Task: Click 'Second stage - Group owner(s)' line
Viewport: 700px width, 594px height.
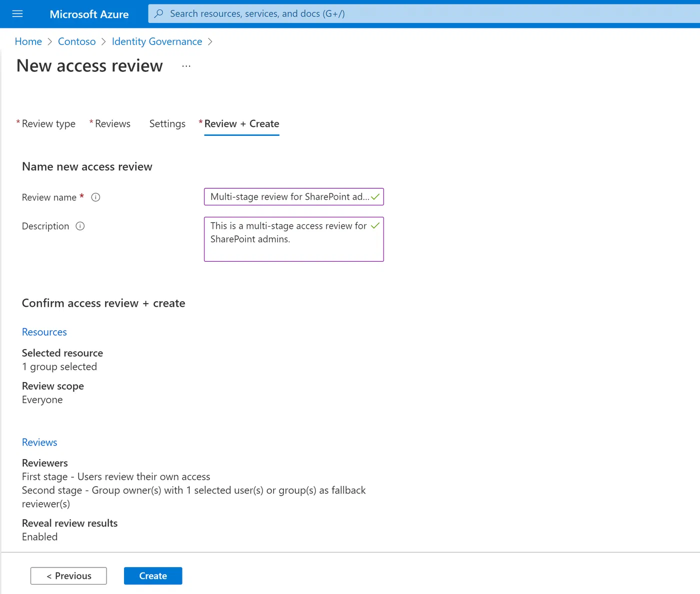Action: pyautogui.click(x=194, y=497)
